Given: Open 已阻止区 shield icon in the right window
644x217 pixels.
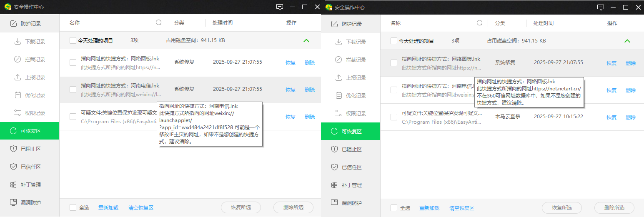Looking at the screenshot, I should [x=334, y=149].
